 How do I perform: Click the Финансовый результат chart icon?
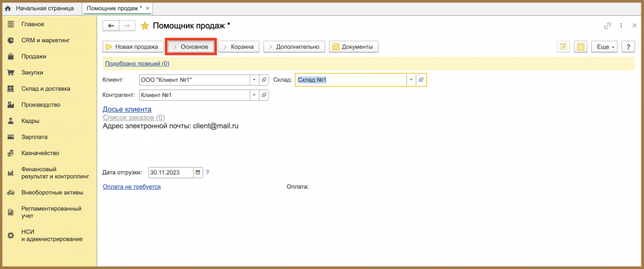11,173
